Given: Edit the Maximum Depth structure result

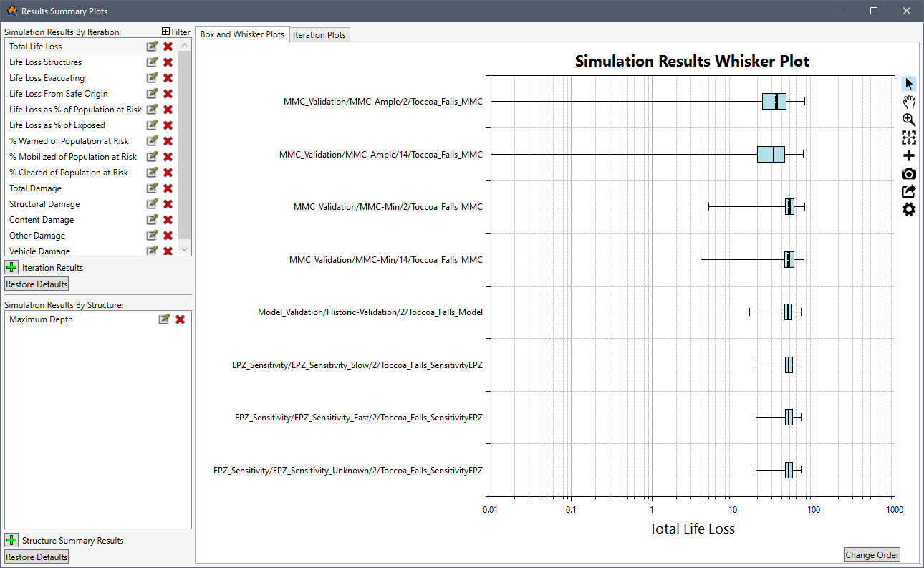Looking at the screenshot, I should click(164, 319).
